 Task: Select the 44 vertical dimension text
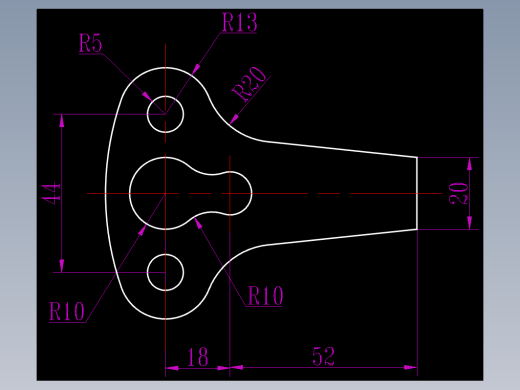point(51,193)
